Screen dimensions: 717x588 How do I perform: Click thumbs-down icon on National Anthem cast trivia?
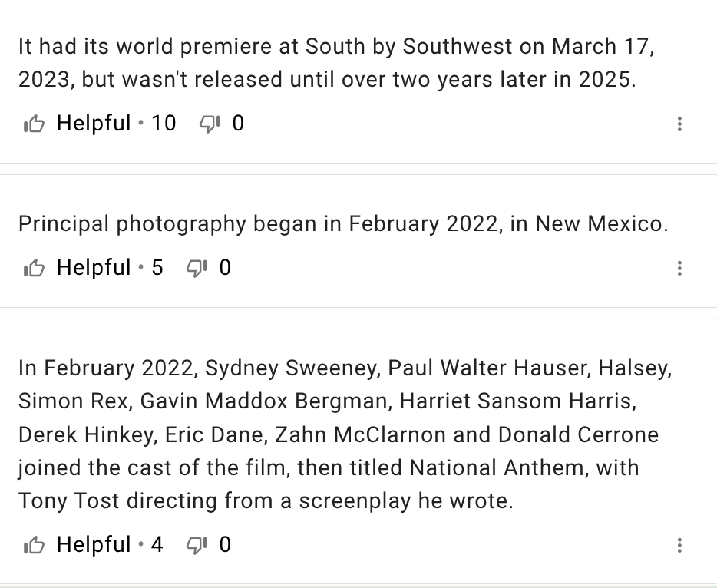point(197,545)
